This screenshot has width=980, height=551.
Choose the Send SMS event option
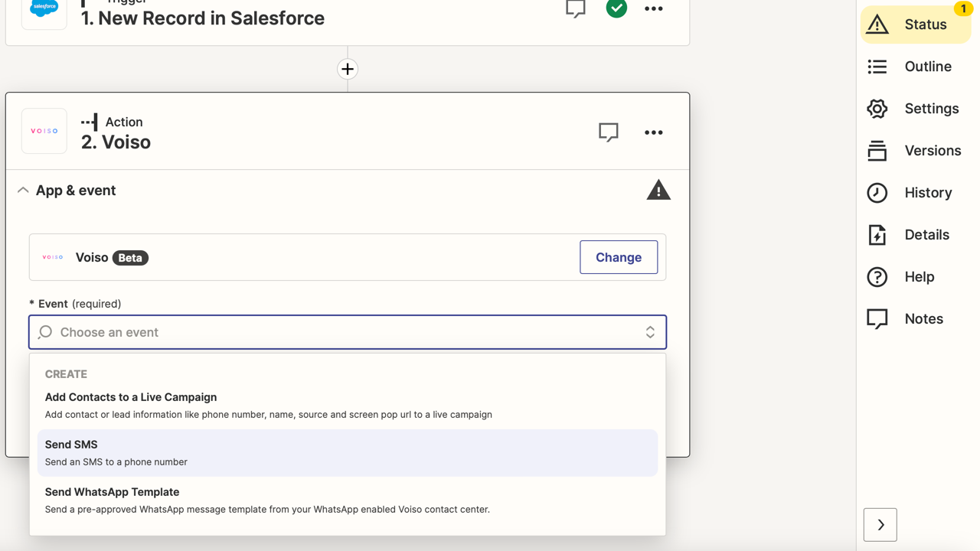[x=348, y=453]
